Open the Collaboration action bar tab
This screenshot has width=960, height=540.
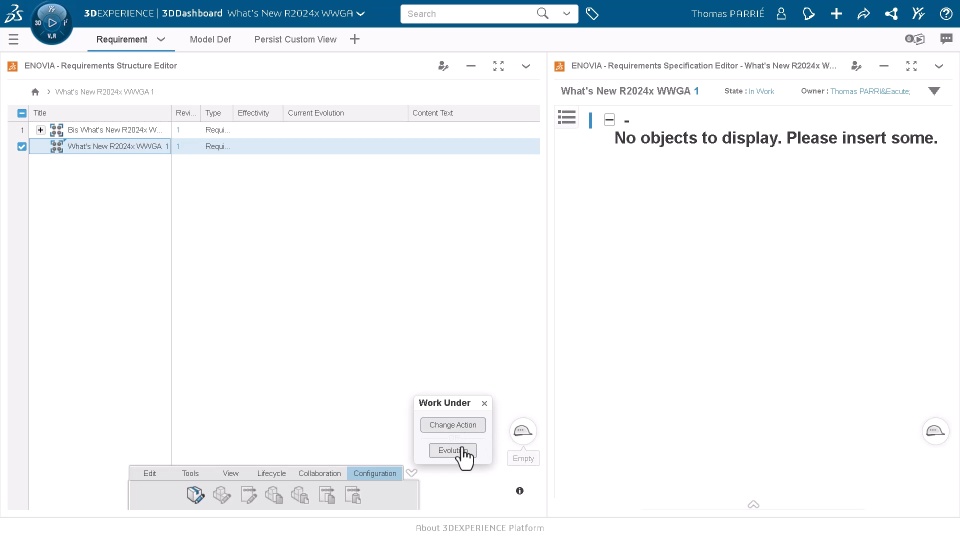[x=320, y=473]
